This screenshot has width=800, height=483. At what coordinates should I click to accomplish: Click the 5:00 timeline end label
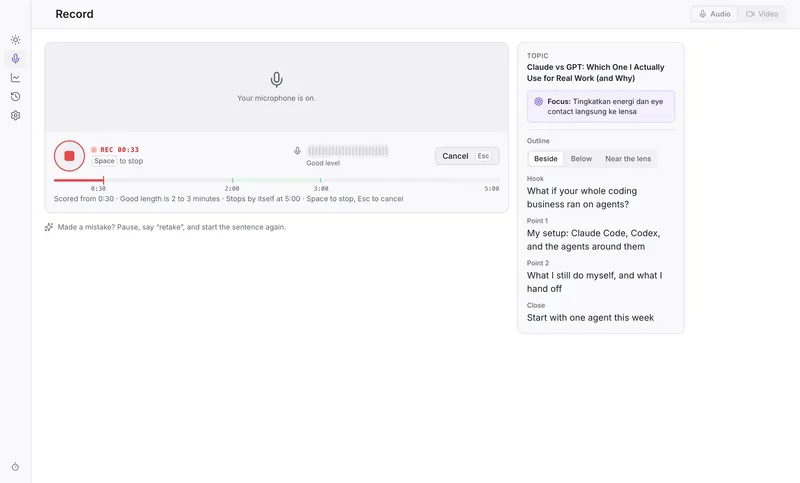pyautogui.click(x=492, y=189)
